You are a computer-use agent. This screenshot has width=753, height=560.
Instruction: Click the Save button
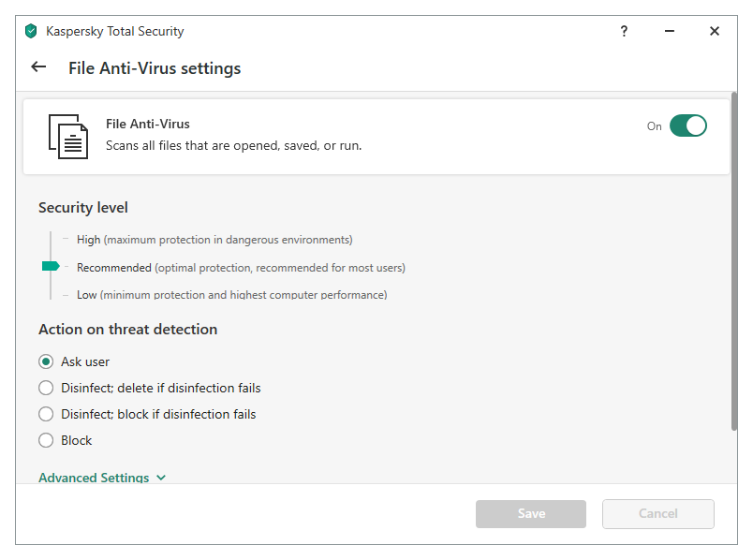coord(531,513)
